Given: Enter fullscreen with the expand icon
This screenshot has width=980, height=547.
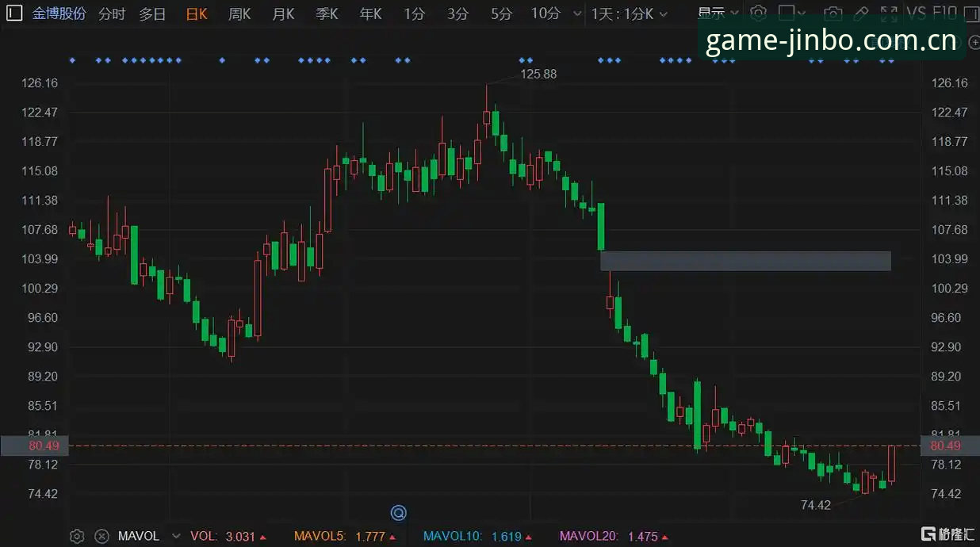Looking at the screenshot, I should [x=890, y=13].
